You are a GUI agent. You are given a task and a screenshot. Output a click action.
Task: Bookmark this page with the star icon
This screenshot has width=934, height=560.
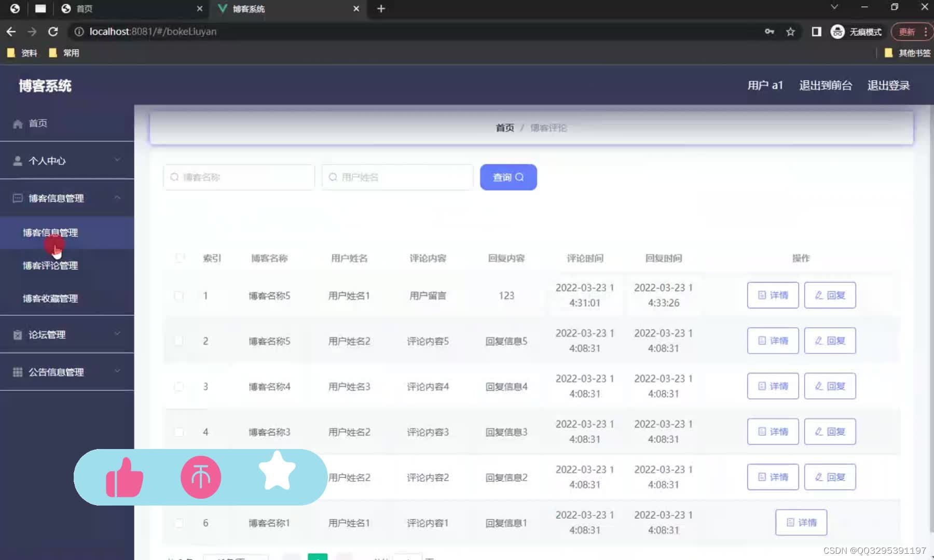[x=790, y=32]
